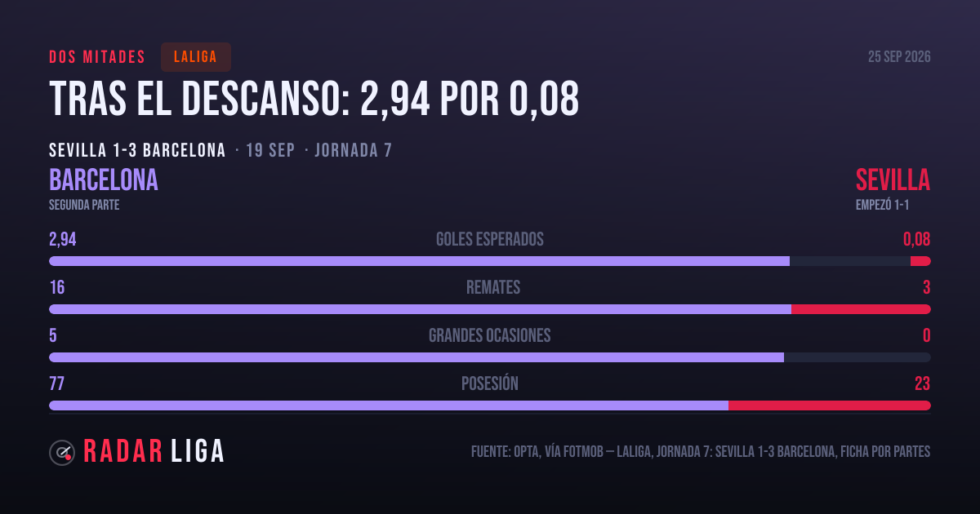Click the DOS MITADES section label
Viewport: 980px width, 514px height.
97,57
